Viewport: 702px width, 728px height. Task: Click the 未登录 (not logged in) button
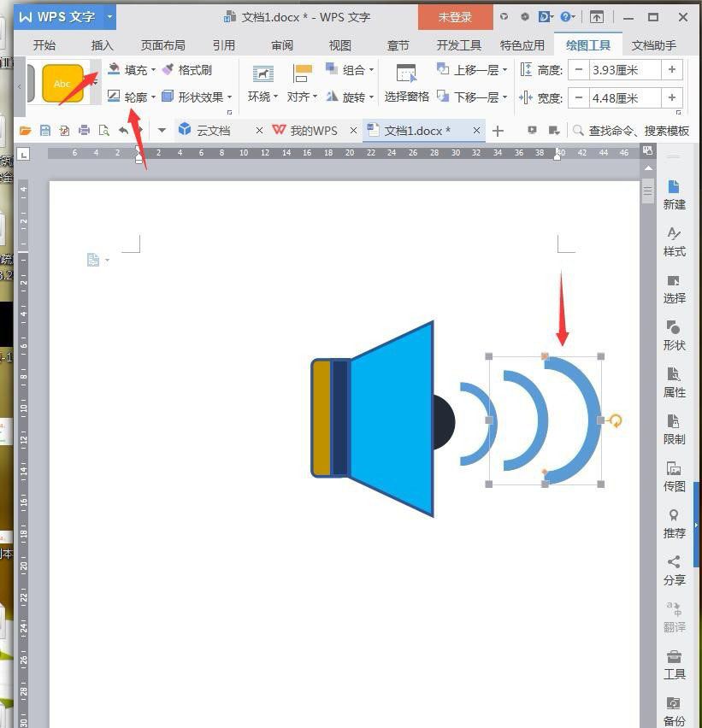(455, 18)
